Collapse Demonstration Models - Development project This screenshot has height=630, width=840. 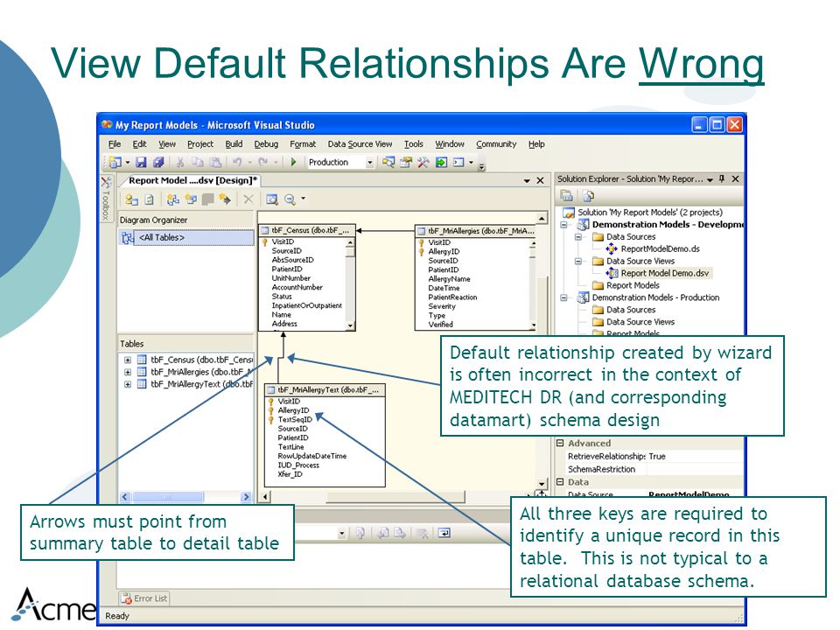564,225
